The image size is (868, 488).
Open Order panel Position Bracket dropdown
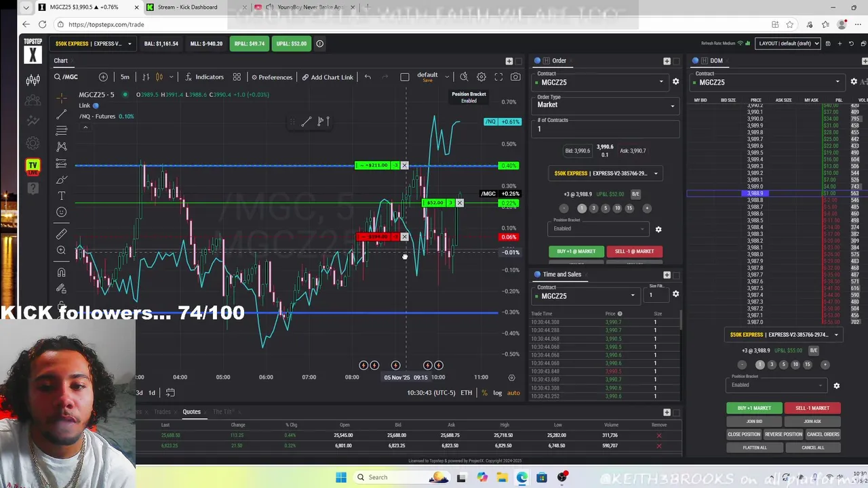point(598,228)
